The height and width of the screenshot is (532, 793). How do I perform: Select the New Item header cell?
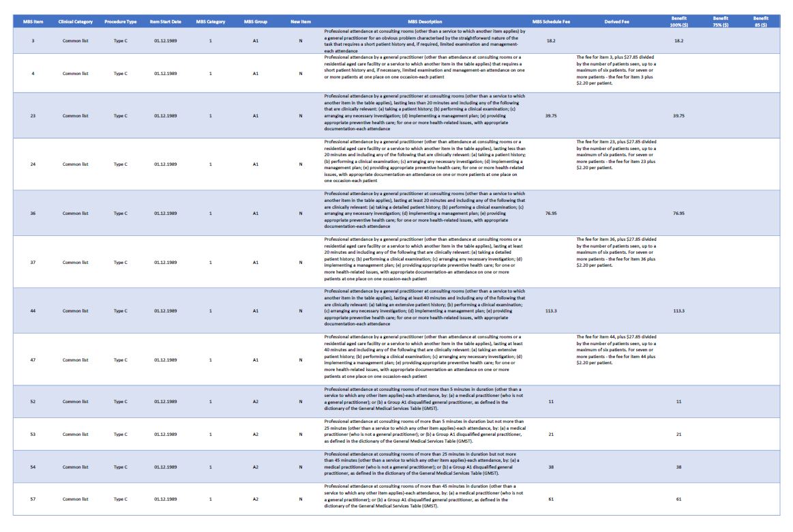pos(301,22)
